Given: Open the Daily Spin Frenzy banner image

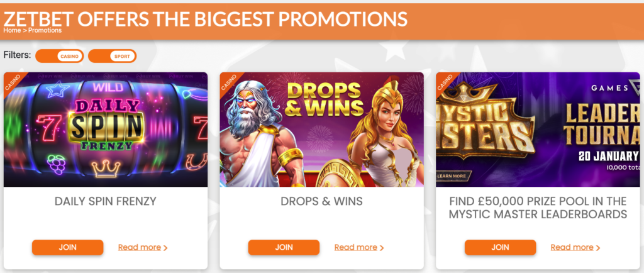Looking at the screenshot, I should [x=106, y=130].
